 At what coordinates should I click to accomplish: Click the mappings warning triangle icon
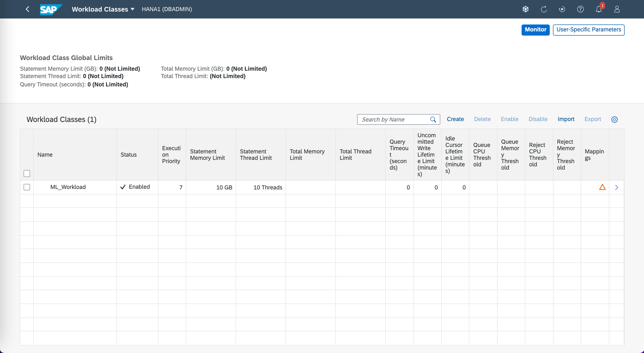[x=602, y=187]
